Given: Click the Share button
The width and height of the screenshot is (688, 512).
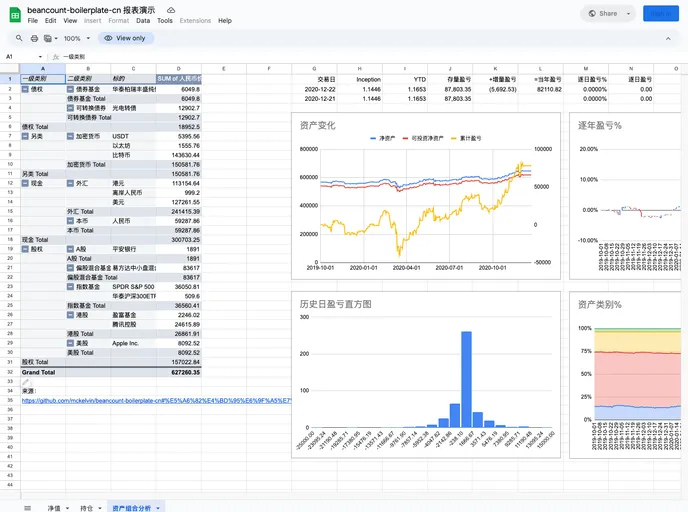Looking at the screenshot, I should pyautogui.click(x=604, y=14).
